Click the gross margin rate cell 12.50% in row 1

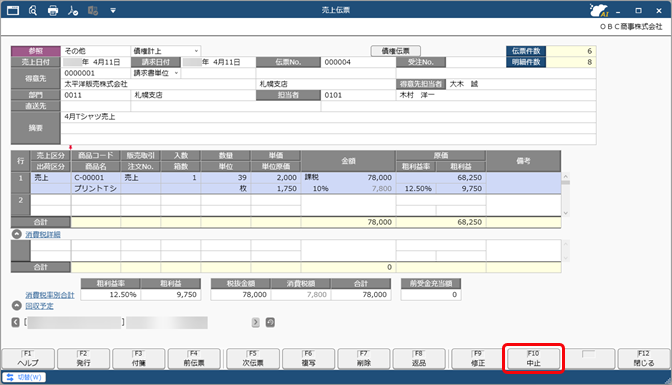point(416,189)
